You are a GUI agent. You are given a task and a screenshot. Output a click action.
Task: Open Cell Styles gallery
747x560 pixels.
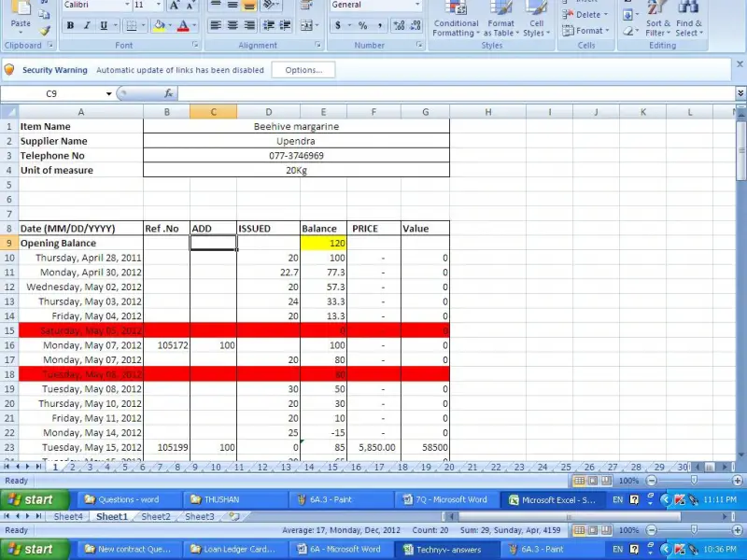pyautogui.click(x=536, y=19)
